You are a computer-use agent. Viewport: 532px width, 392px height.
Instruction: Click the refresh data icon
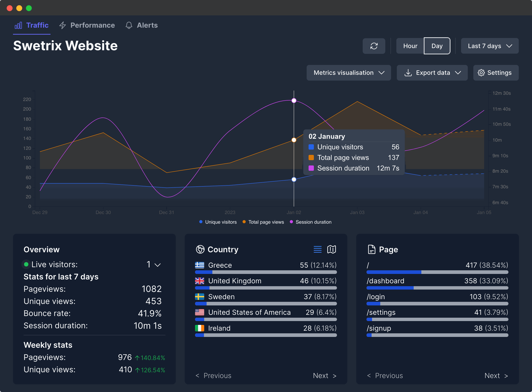(374, 46)
